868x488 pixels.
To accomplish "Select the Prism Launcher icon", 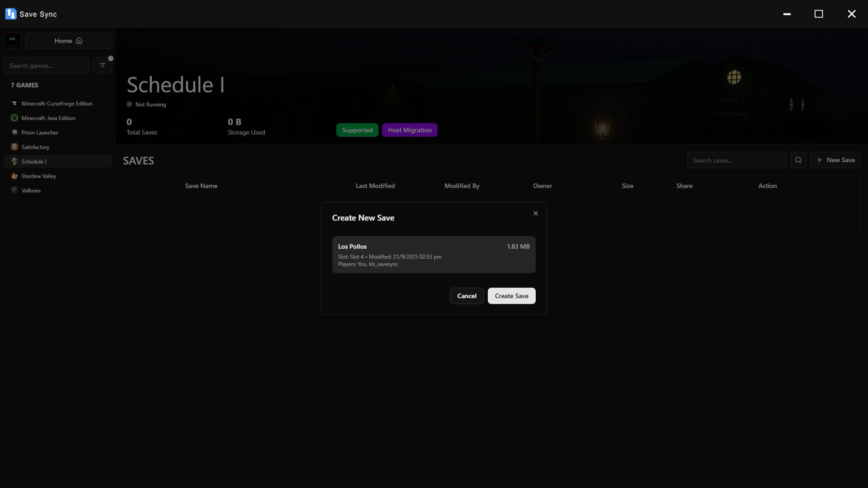I will click(14, 132).
